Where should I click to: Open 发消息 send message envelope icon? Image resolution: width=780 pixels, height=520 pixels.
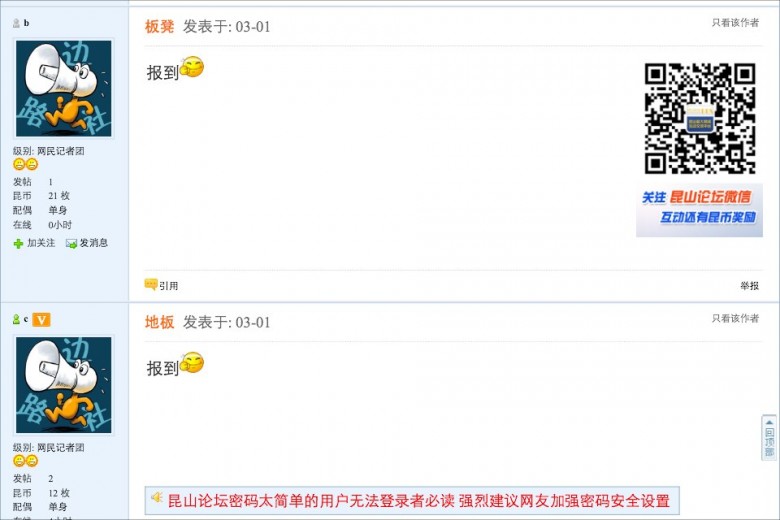click(71, 243)
